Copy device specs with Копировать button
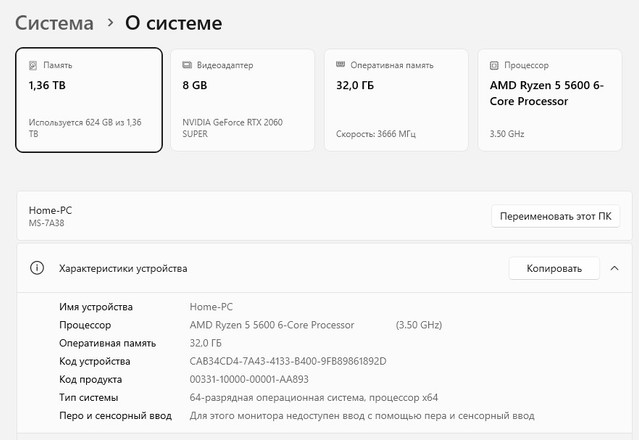 (x=554, y=268)
